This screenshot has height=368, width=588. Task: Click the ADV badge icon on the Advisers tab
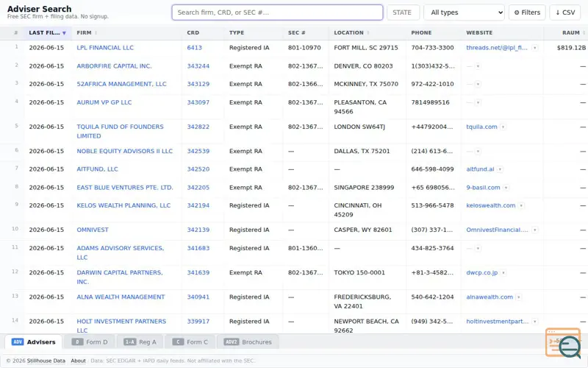(x=18, y=342)
